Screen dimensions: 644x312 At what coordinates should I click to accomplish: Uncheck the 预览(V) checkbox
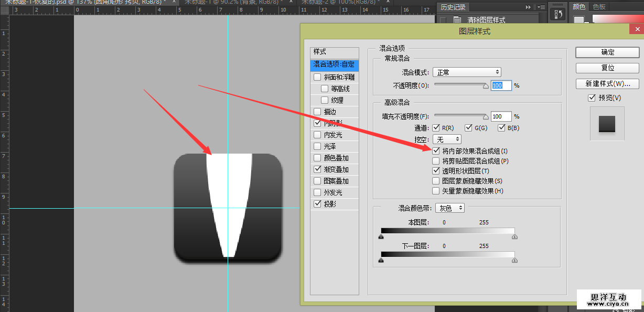click(x=592, y=98)
